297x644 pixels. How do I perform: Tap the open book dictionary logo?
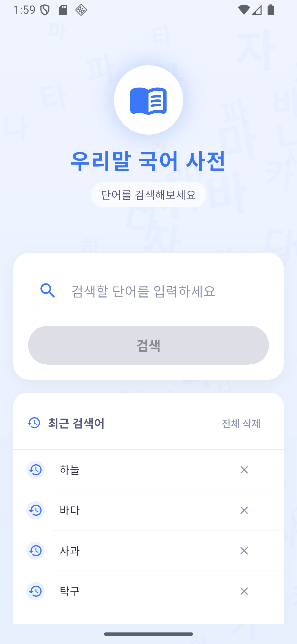(148, 100)
